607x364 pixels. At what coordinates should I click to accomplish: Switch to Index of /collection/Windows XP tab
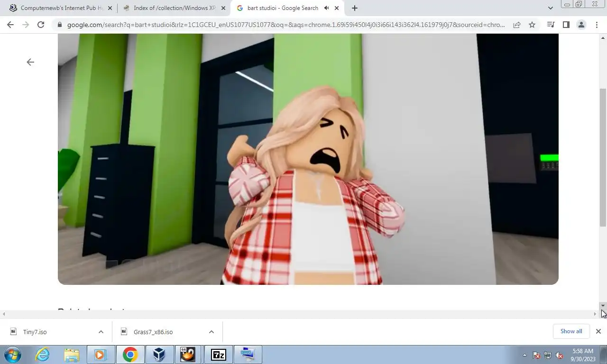coord(174,8)
